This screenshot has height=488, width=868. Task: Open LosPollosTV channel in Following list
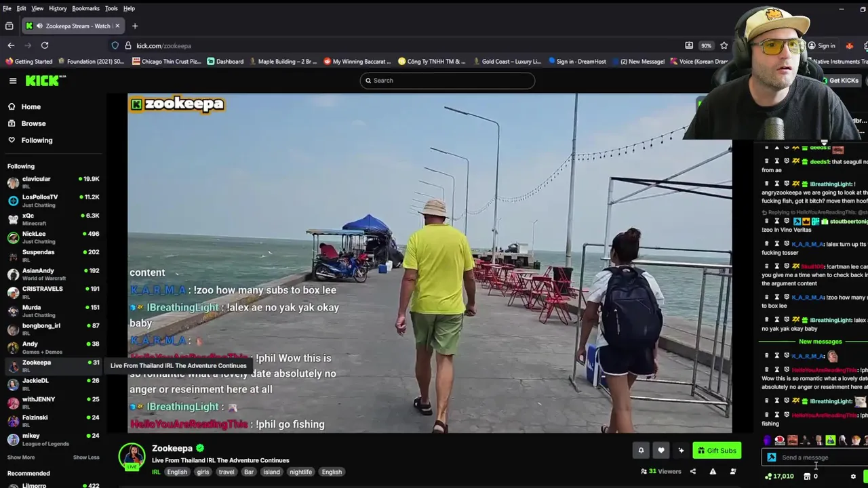(53, 200)
